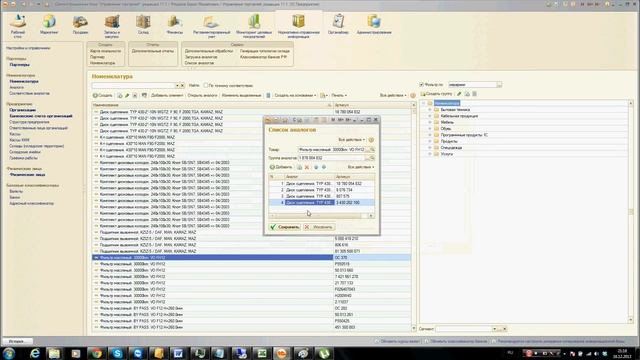Click vertical scrollbar of Номенклатура list
The image size is (640, 360).
tap(413, 216)
